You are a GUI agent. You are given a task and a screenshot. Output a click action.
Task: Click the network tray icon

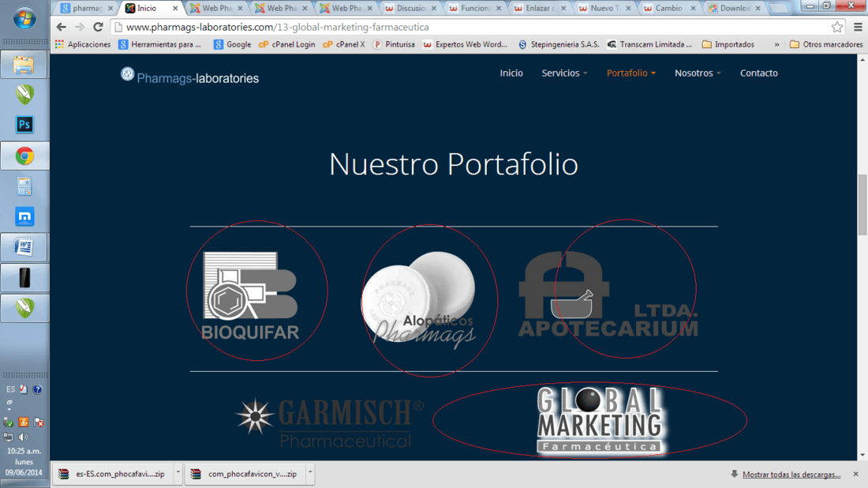[x=9, y=437]
